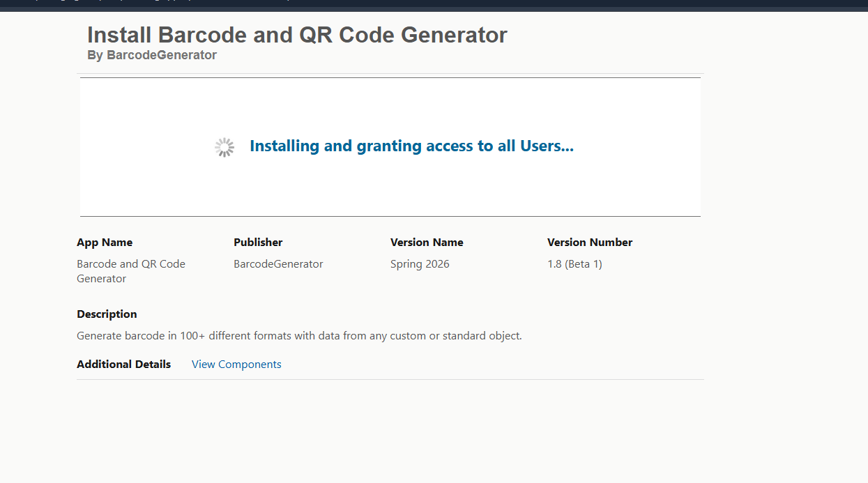Select the Version Number label
The height and width of the screenshot is (483, 868).
[x=590, y=243]
